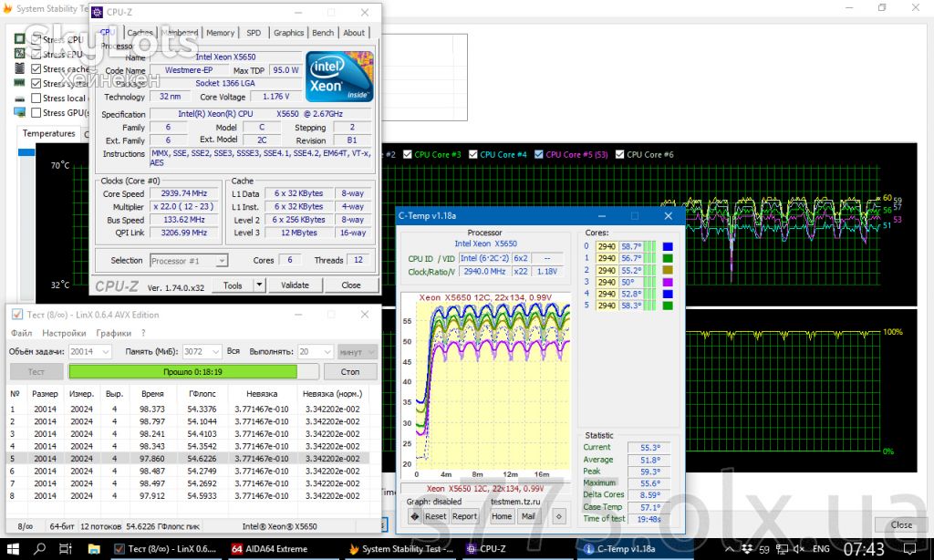Click the purple color swatch for core 3 in C-Temp
Viewport: 934px width, 560px height.
668,282
